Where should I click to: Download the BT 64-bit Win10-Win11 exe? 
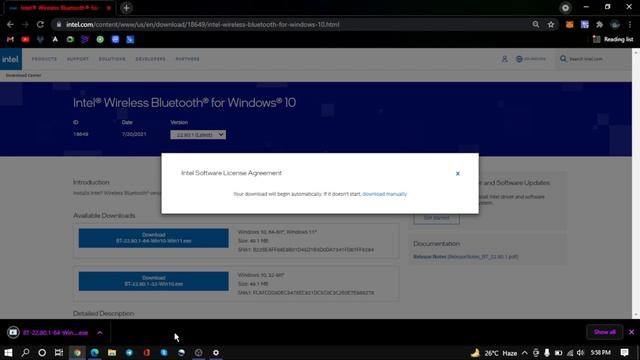tap(153, 238)
